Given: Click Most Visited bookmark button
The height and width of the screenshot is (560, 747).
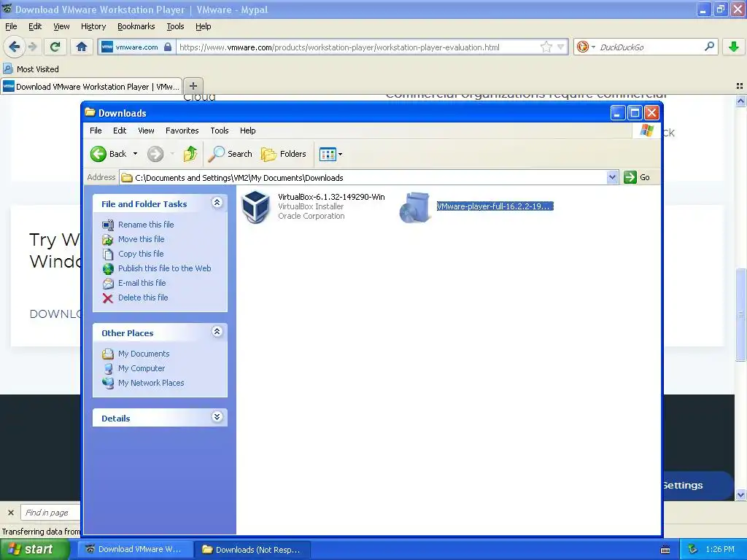Looking at the screenshot, I should 31,69.
